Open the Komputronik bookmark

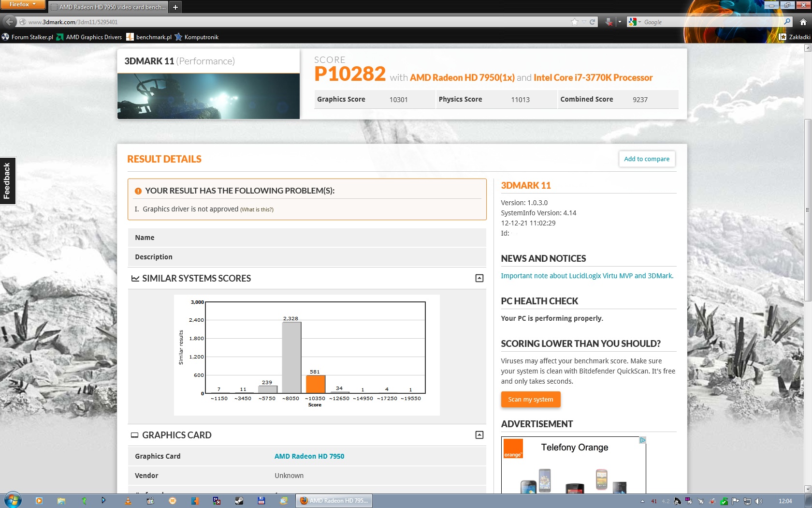pyautogui.click(x=197, y=37)
